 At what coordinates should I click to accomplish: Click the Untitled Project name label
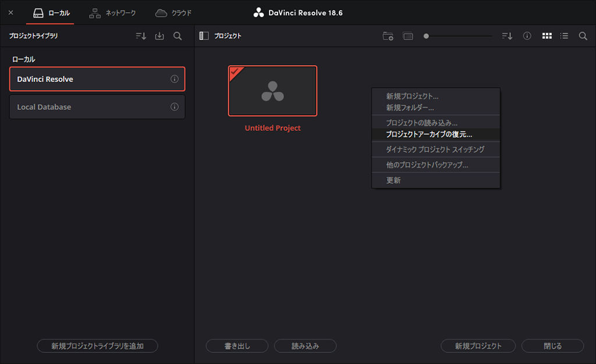272,129
